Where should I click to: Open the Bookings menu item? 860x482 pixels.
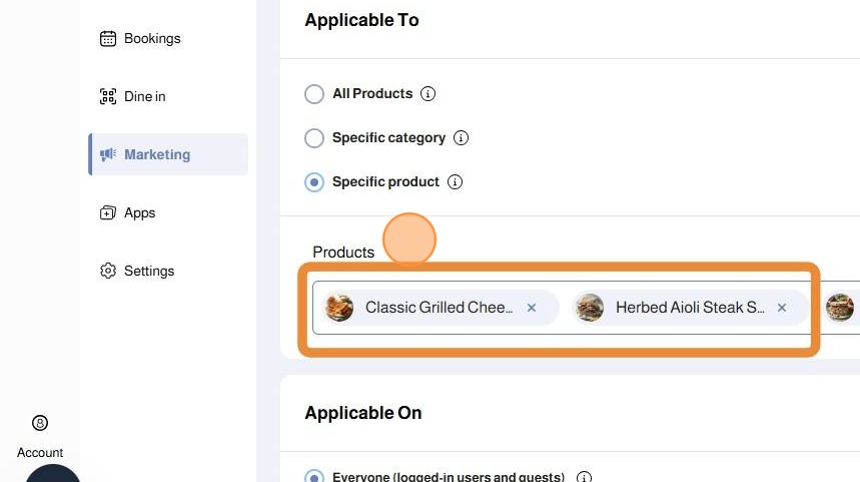coord(152,39)
